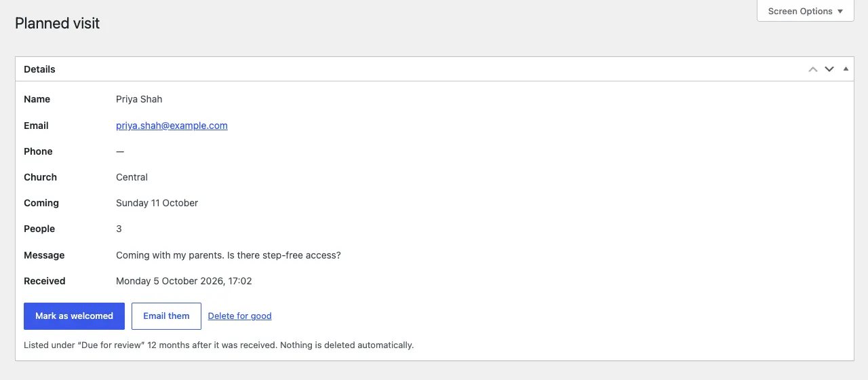
Task: Move the Details box down
Action: coord(829,69)
